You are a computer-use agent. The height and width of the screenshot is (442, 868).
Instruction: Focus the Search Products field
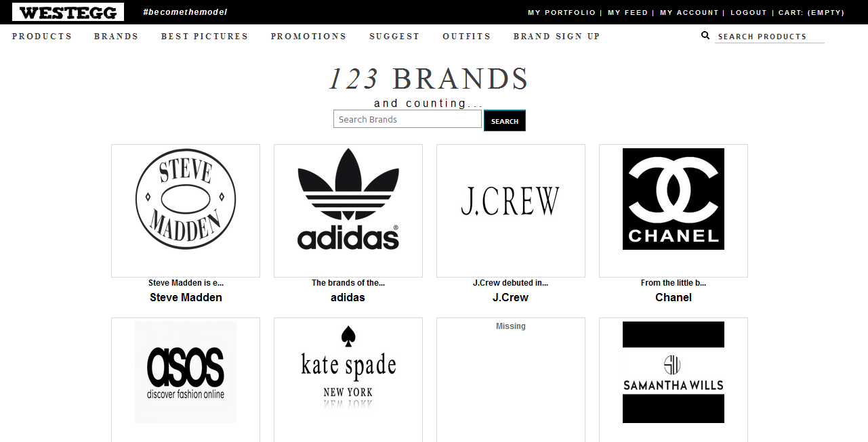click(x=770, y=37)
